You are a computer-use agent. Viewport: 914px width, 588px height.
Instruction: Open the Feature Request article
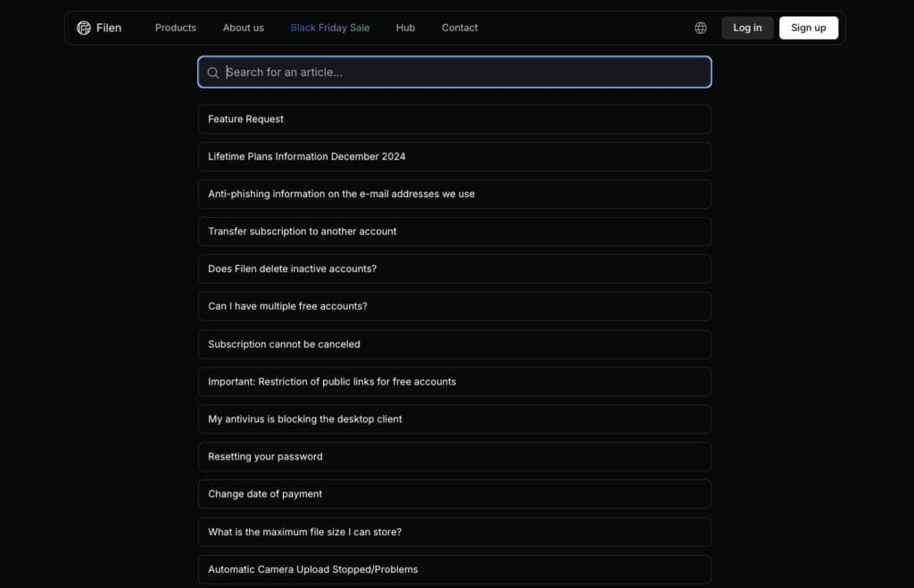click(x=453, y=119)
